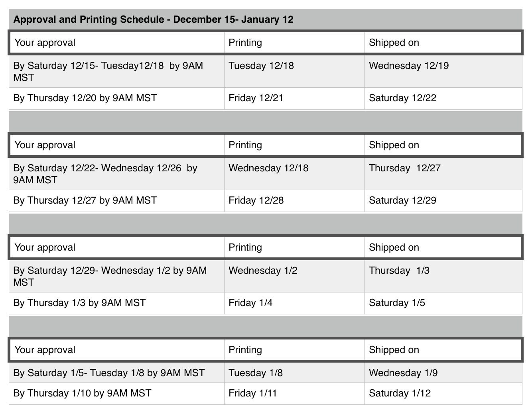Select the first 'Your approval' header cell
Screen dimensions: 532x412
(117, 43)
